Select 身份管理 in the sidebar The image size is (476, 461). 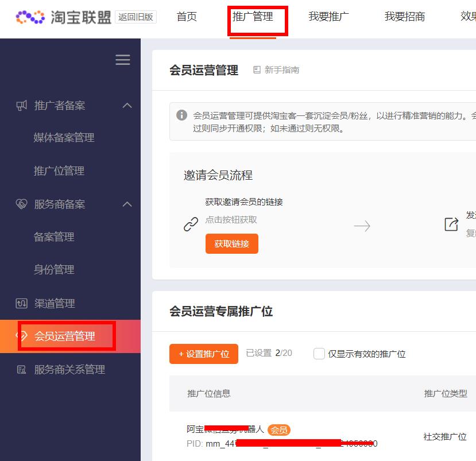pyautogui.click(x=54, y=269)
